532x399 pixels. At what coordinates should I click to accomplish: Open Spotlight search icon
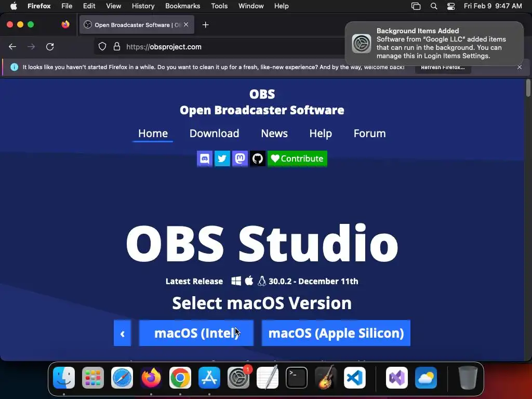[x=434, y=6]
